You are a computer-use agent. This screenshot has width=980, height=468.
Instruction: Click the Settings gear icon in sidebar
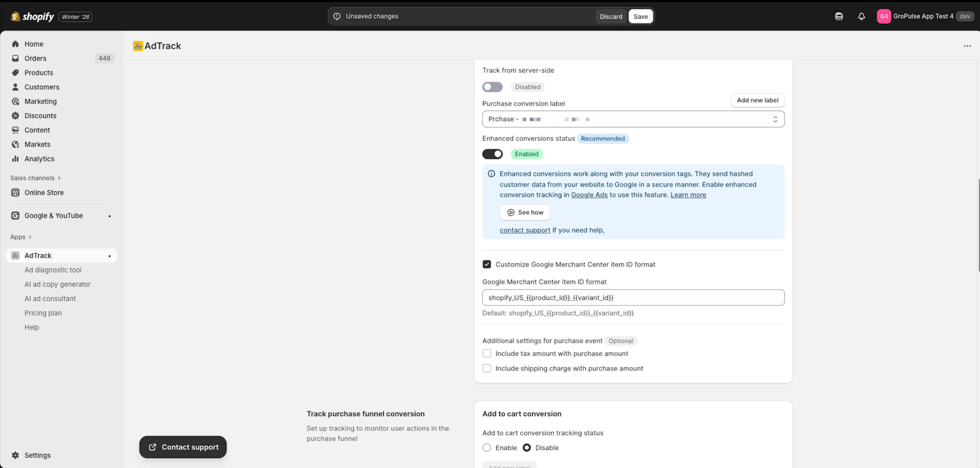coord(15,455)
